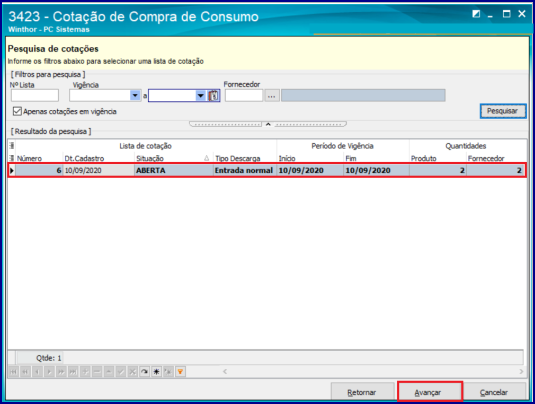This screenshot has width=535, height=404.
Task: Click calendar icon beside Vigência end date
Action: [214, 96]
